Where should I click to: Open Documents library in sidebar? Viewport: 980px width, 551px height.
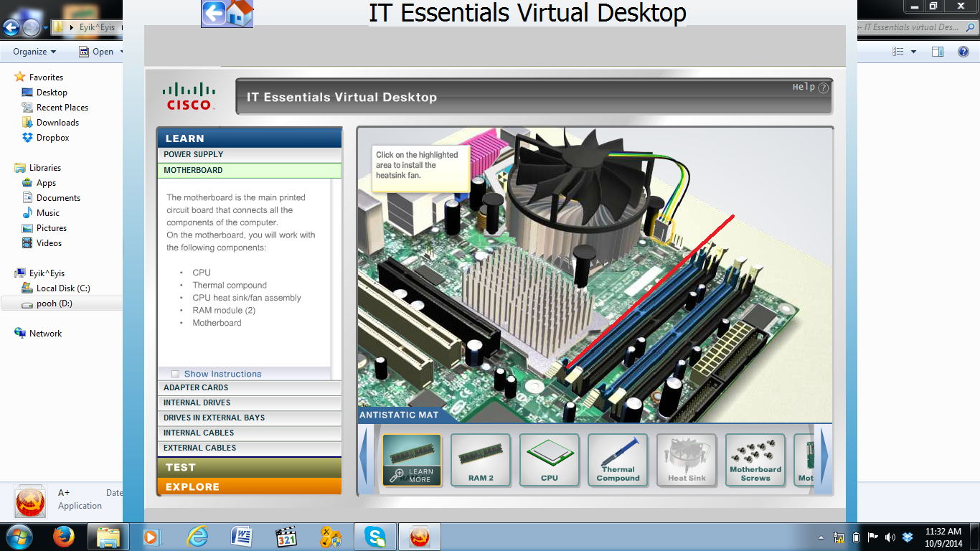click(x=58, y=198)
